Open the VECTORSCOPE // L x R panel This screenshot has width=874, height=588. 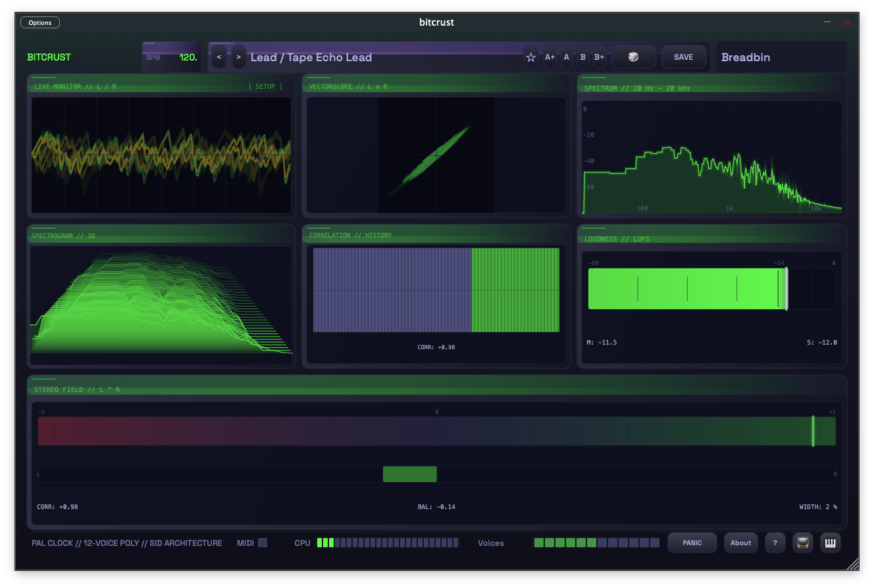pos(435,86)
